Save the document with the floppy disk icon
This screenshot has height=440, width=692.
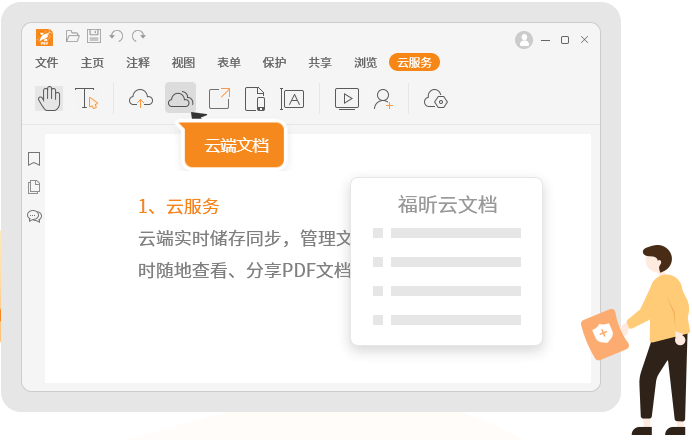(94, 36)
